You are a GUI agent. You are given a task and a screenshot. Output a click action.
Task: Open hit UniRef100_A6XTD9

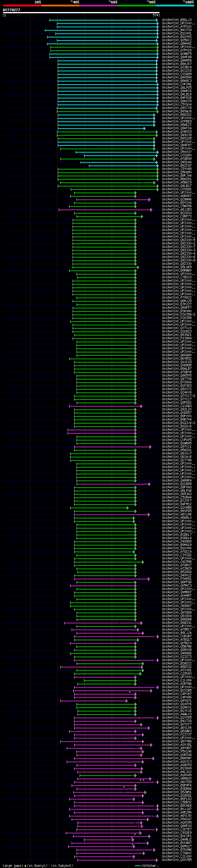pos(177,782)
